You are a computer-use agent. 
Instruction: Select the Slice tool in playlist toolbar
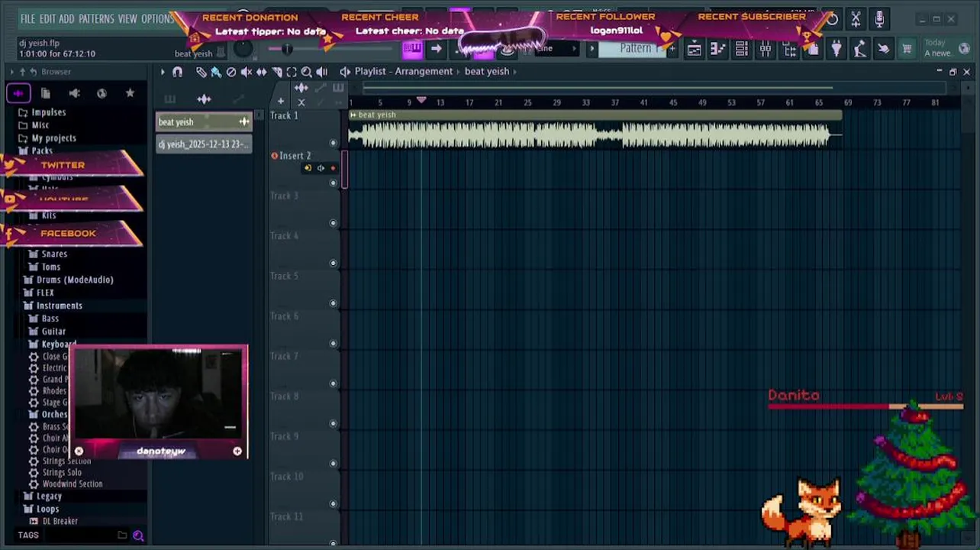[277, 72]
